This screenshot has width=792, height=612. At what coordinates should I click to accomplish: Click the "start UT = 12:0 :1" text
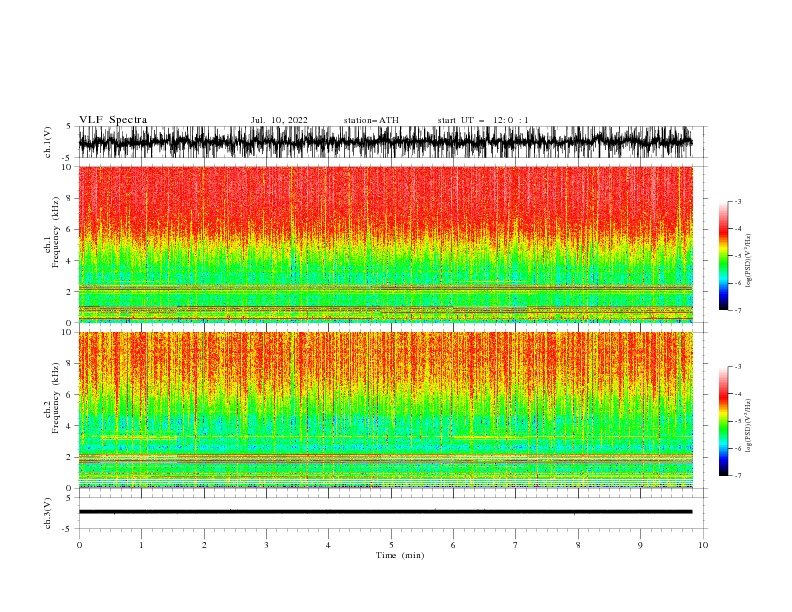(483, 120)
